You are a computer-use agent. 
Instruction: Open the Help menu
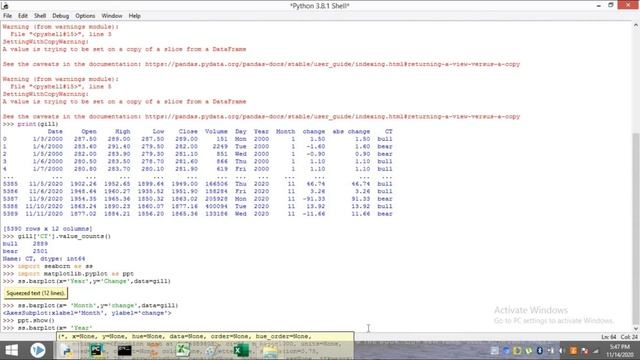134,16
